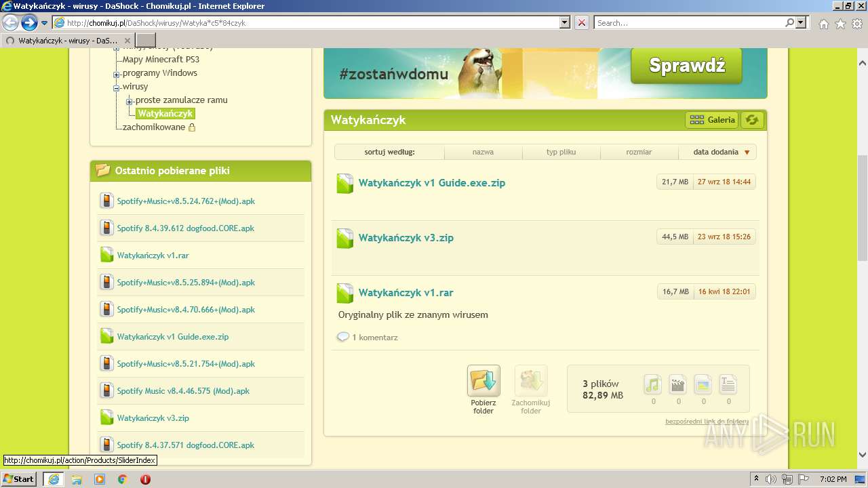Click the archive icon of Watykańczyk v3.zip in folder list

point(345,238)
